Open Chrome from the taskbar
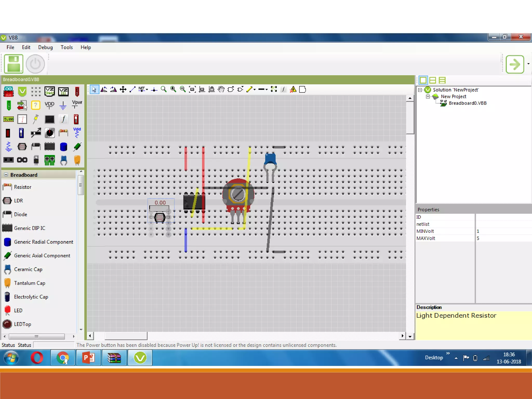 click(x=63, y=358)
